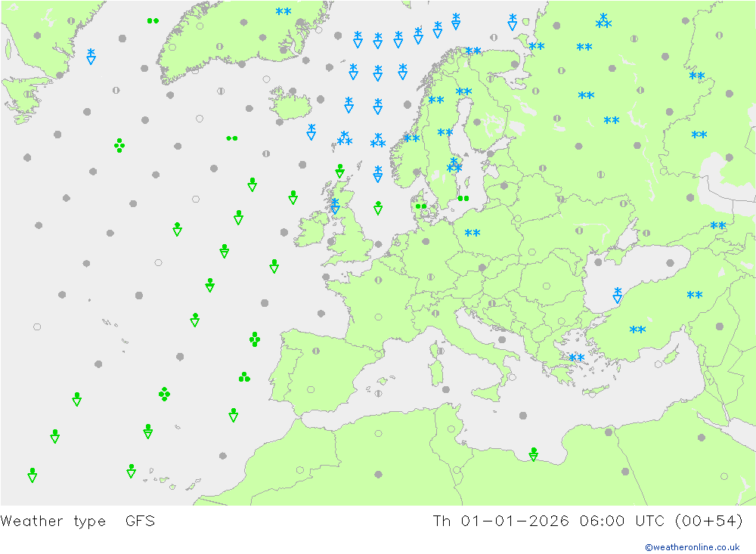
Task: Click the open circle symbol over Tunisia
Action: click(x=451, y=429)
